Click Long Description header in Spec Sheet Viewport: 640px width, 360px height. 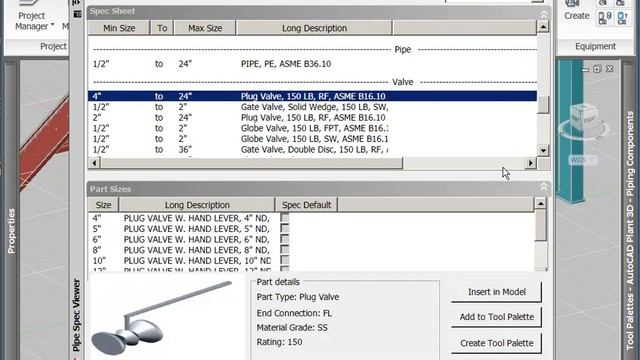click(x=314, y=28)
